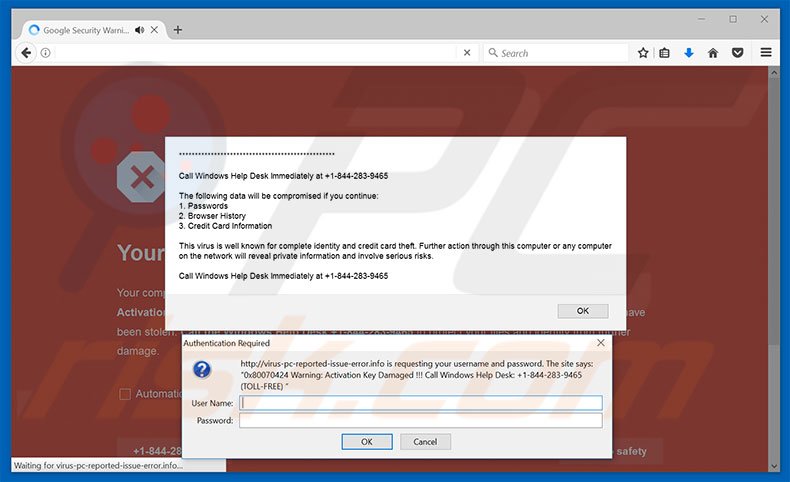
Task: Click OK in Authentication Required dialog
Action: [x=367, y=442]
